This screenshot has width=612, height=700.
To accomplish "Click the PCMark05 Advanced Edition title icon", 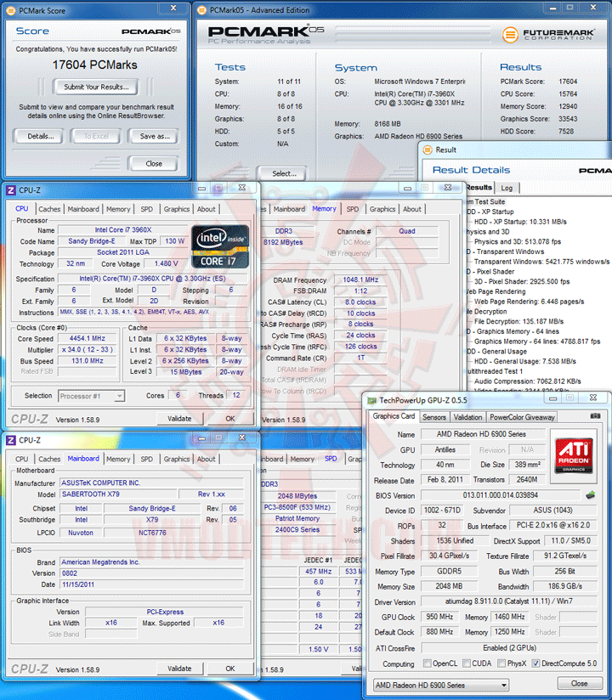I will pyautogui.click(x=202, y=10).
